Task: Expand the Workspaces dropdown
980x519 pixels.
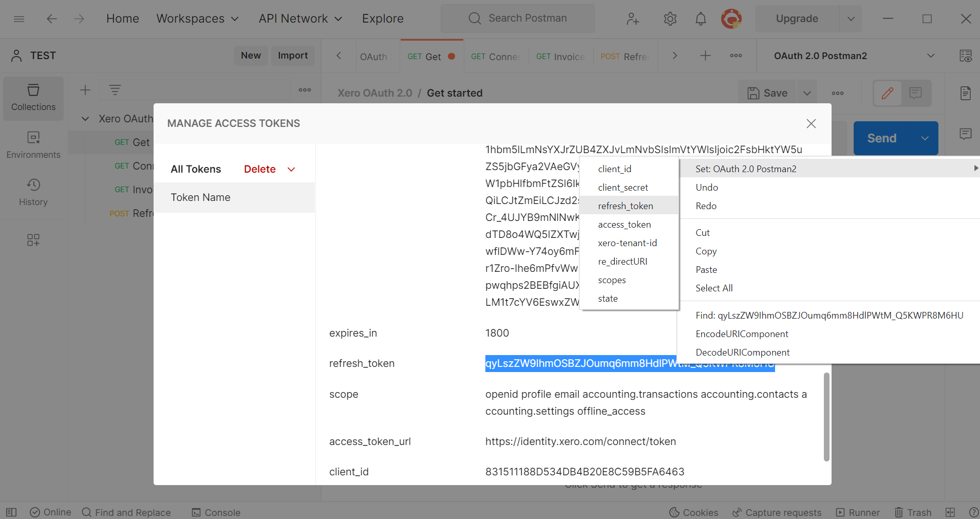Action: 198,18
